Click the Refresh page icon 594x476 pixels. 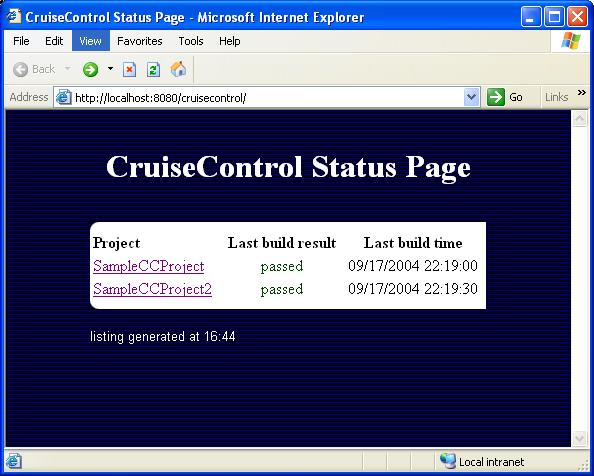(153, 69)
